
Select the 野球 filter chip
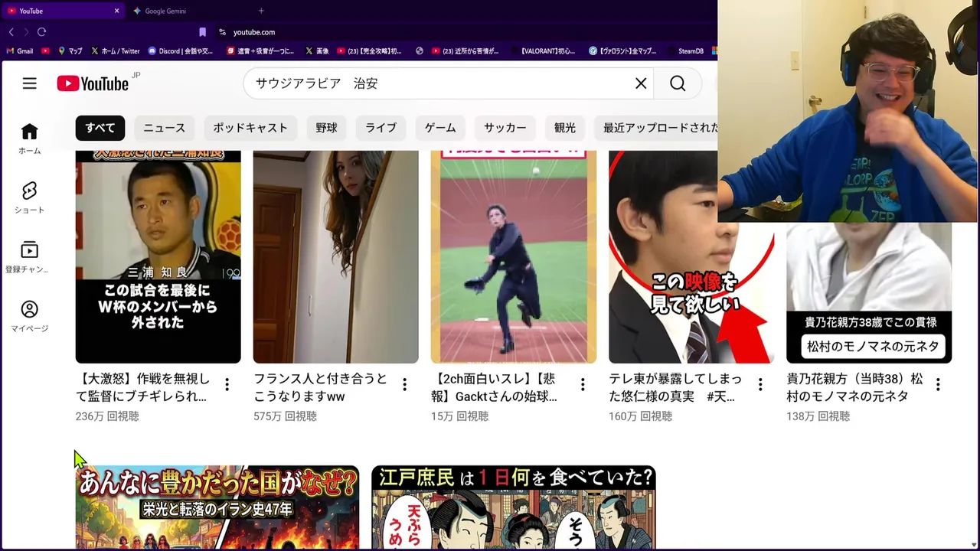pos(326,128)
